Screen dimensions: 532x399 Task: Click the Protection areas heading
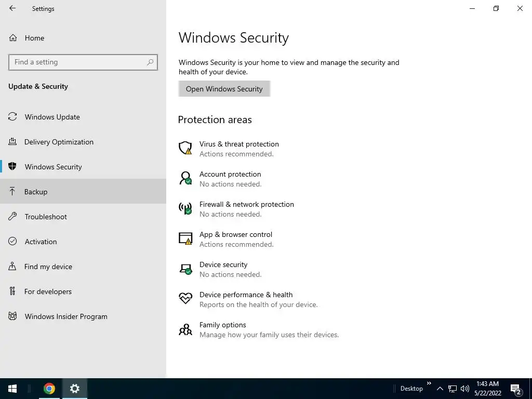click(x=215, y=119)
